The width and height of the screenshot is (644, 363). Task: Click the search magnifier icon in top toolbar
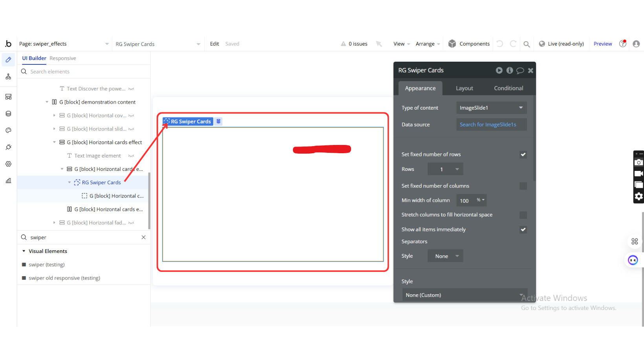pyautogui.click(x=527, y=44)
